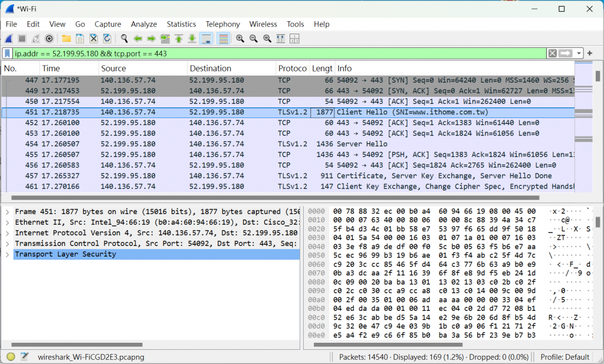The height and width of the screenshot is (364, 604).
Task: Expand the Frame 451 tree row
Action: pos(7,212)
